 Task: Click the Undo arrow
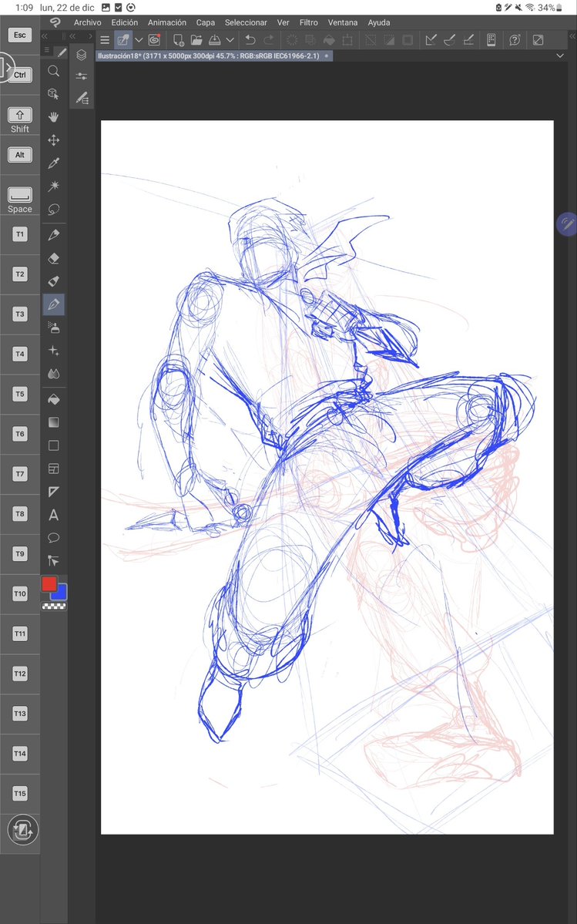tap(250, 40)
